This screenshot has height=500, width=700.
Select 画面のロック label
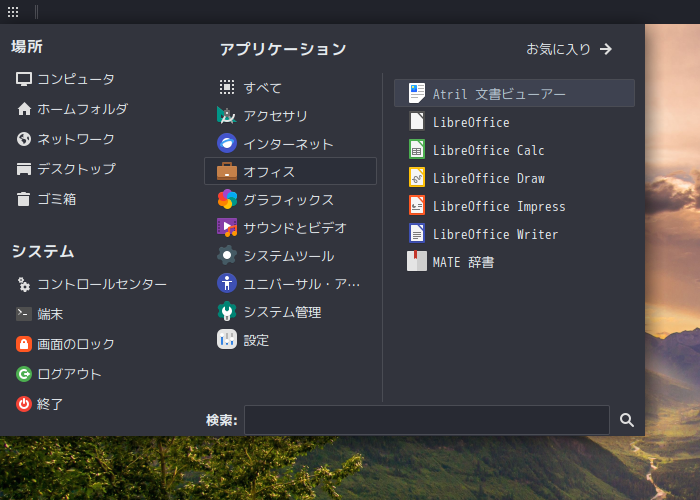[76, 344]
